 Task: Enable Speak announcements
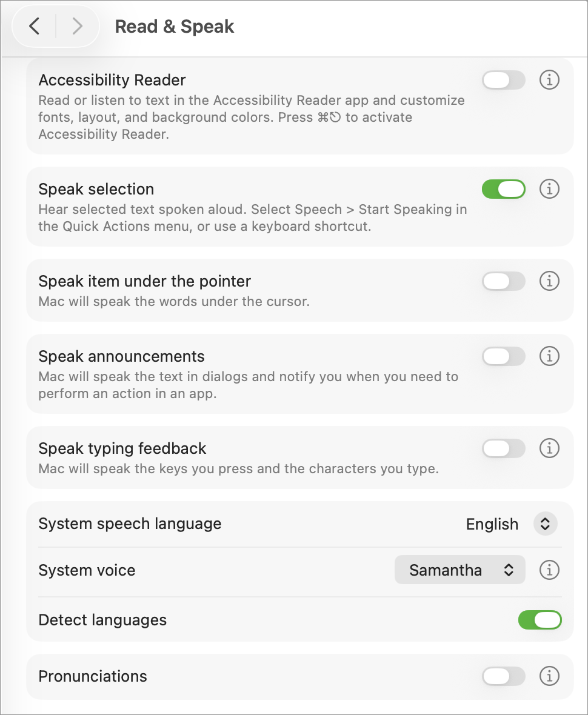tap(503, 356)
